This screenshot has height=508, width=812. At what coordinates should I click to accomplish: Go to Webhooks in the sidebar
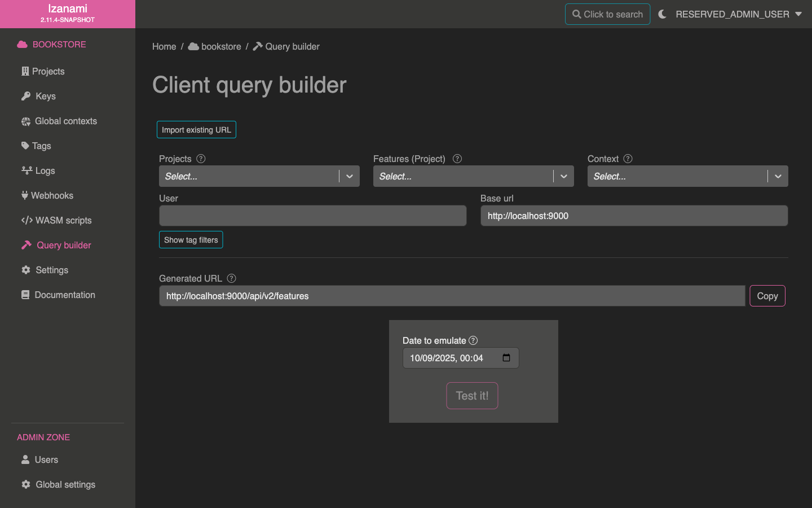pos(52,195)
